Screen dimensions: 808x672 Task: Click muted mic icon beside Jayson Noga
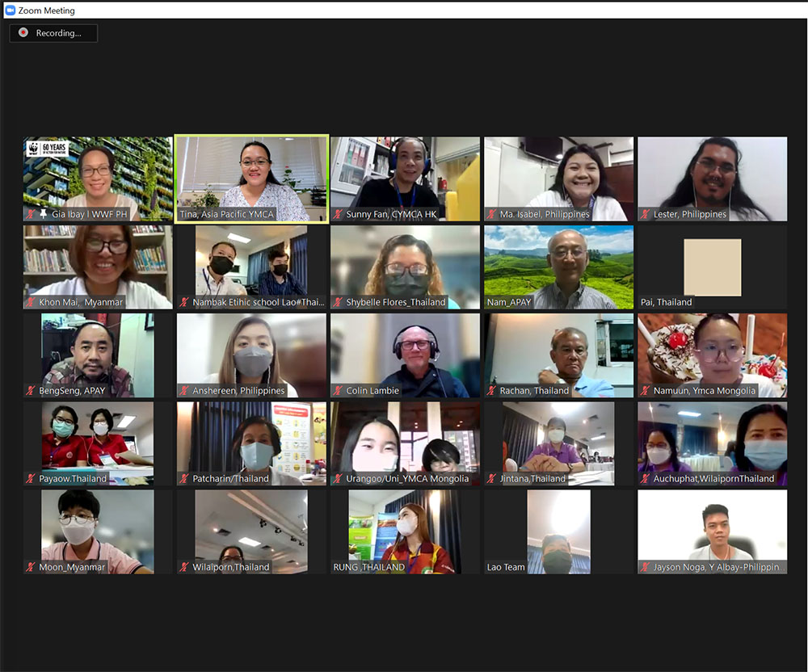pyautogui.click(x=646, y=567)
